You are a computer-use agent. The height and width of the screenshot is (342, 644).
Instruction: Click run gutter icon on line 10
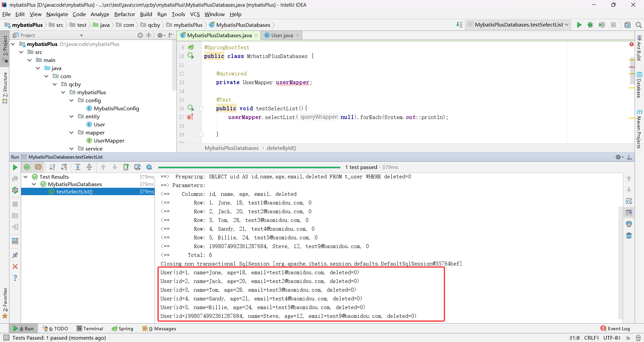pyautogui.click(x=191, y=56)
